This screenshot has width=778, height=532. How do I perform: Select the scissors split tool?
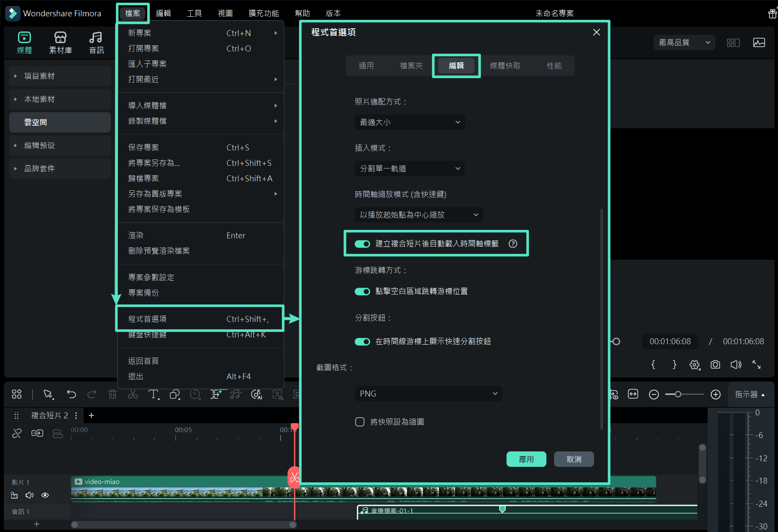pyautogui.click(x=133, y=394)
